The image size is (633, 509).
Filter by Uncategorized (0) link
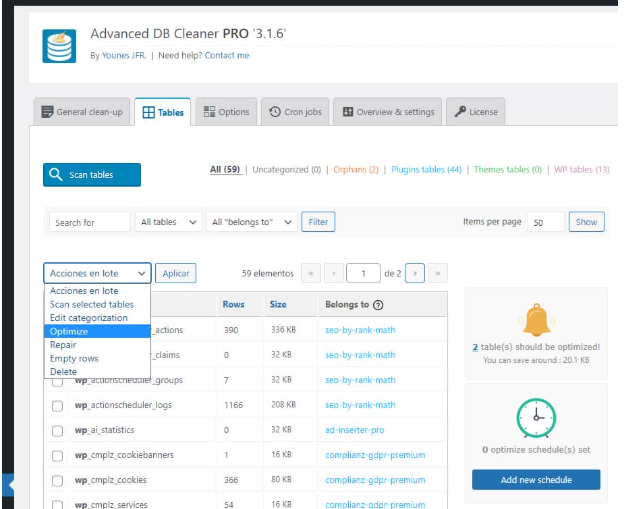click(287, 170)
